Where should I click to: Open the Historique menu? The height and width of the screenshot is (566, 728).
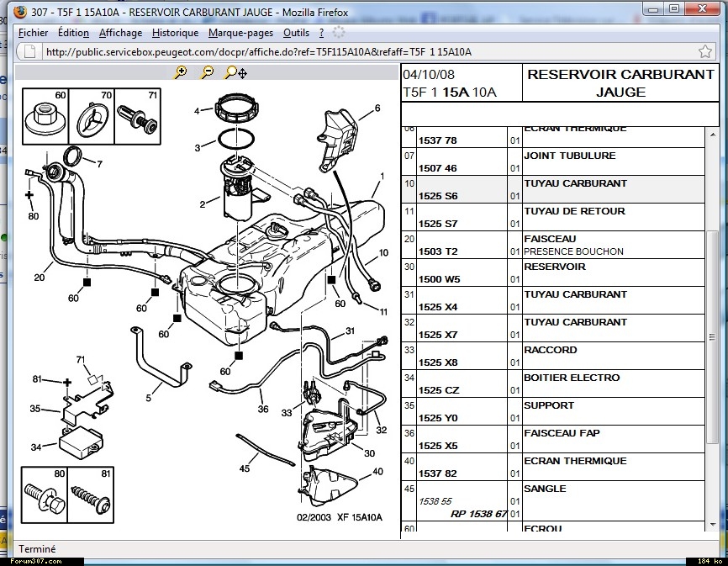(x=175, y=33)
